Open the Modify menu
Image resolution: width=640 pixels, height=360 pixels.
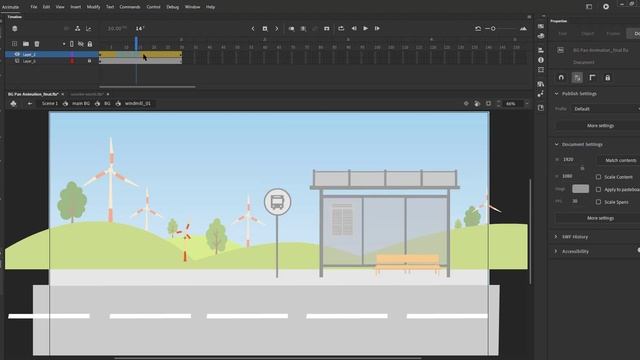click(x=93, y=7)
